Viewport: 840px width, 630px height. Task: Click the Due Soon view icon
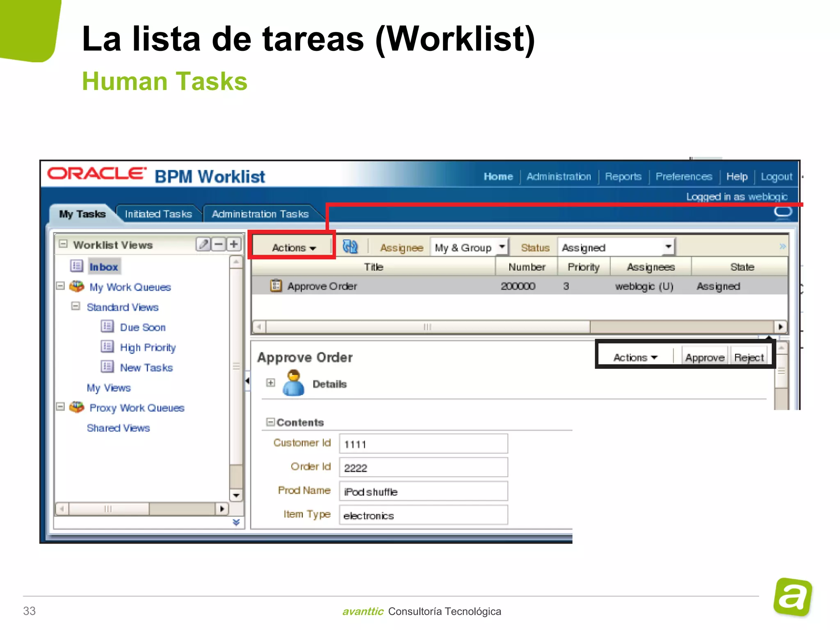tap(107, 326)
